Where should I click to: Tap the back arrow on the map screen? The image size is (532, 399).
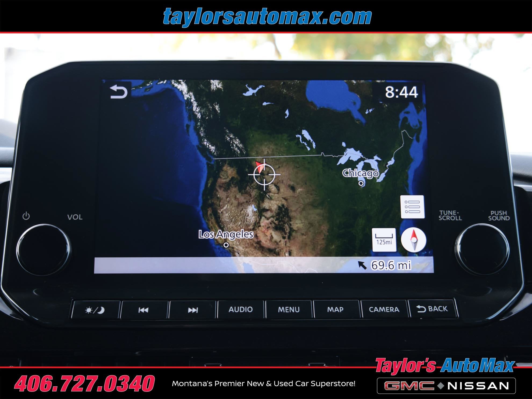tap(118, 92)
